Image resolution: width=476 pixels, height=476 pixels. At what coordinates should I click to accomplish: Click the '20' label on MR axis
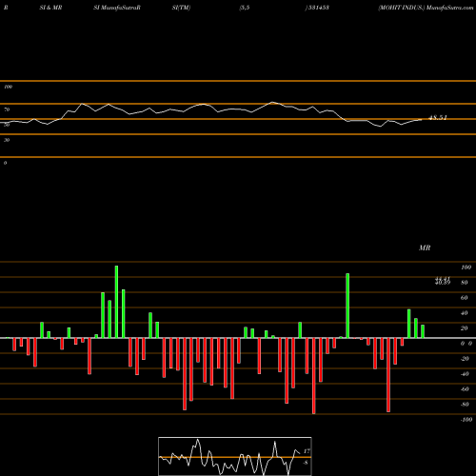465,328
